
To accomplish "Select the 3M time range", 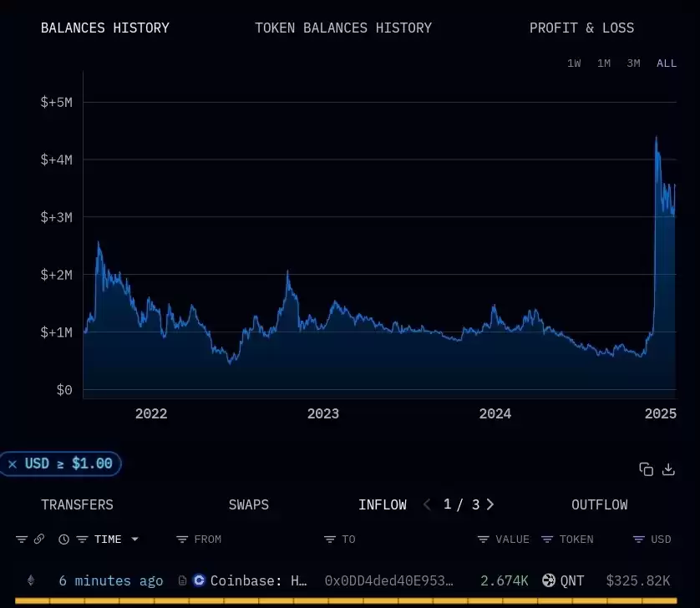I will pyautogui.click(x=633, y=63).
